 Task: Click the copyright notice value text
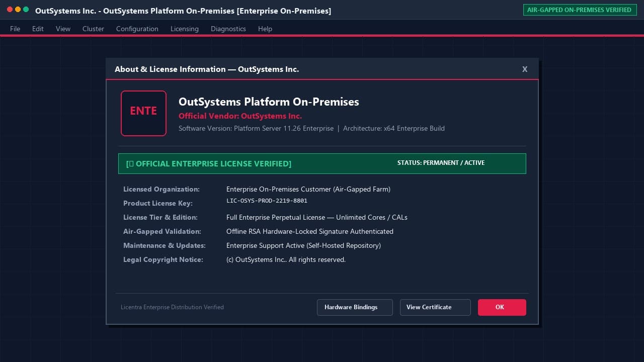click(286, 259)
